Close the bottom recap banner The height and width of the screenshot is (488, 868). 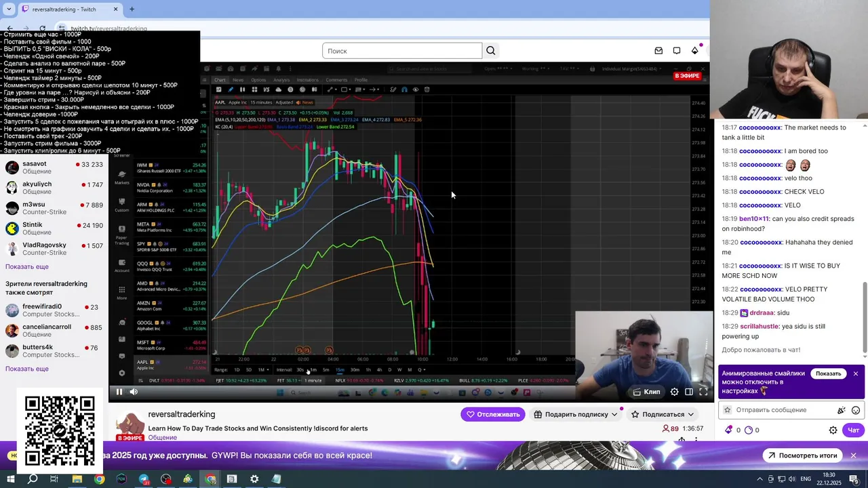853,455
